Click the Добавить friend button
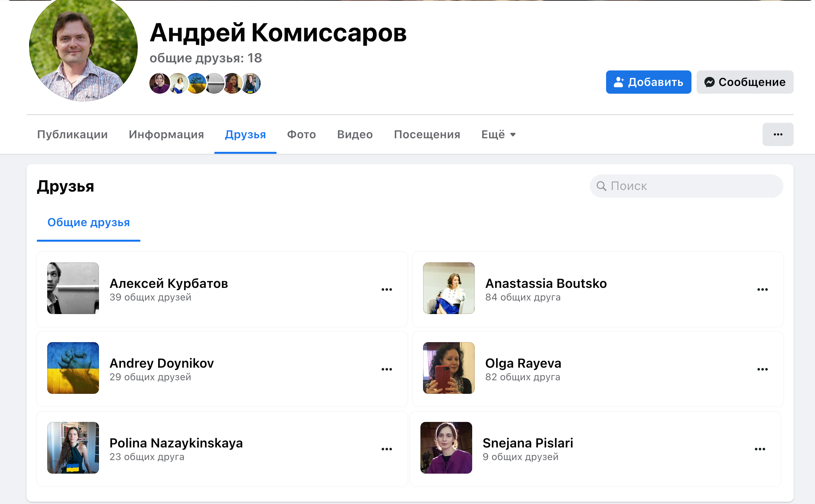 648,82
